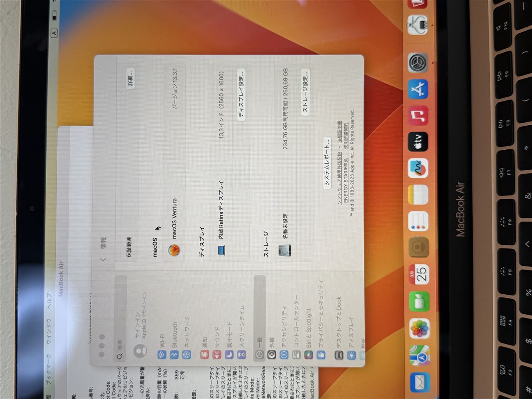The width and height of the screenshot is (532, 399).
Task: Open the 法規認証書 link
Action: click(340, 132)
